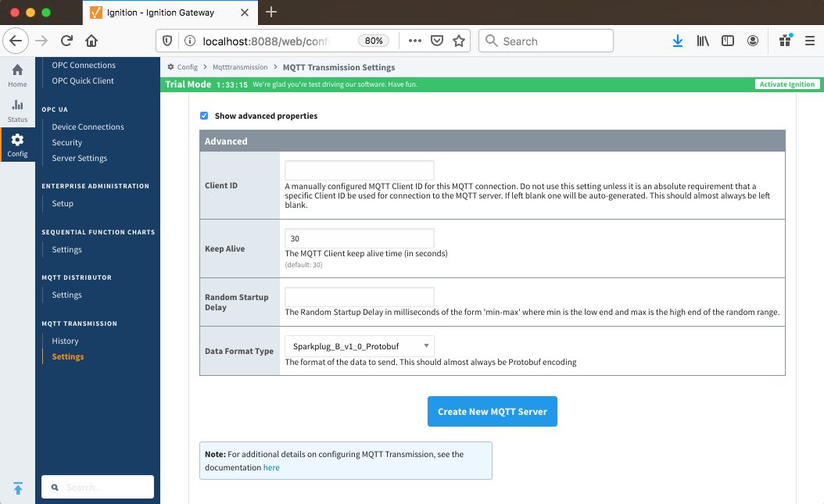
Task: Open Enterprise Administration Setup
Action: click(x=63, y=203)
